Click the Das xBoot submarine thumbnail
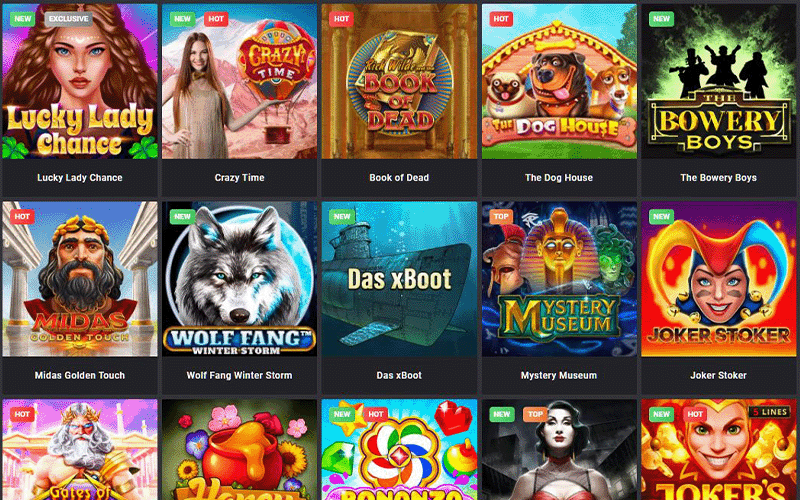The width and height of the screenshot is (800, 500). (x=399, y=279)
